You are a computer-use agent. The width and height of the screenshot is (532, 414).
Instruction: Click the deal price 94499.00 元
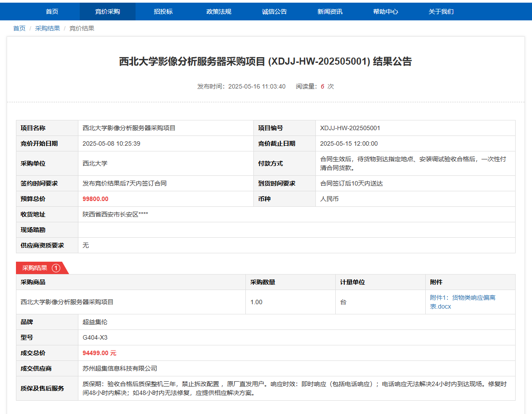click(x=99, y=353)
